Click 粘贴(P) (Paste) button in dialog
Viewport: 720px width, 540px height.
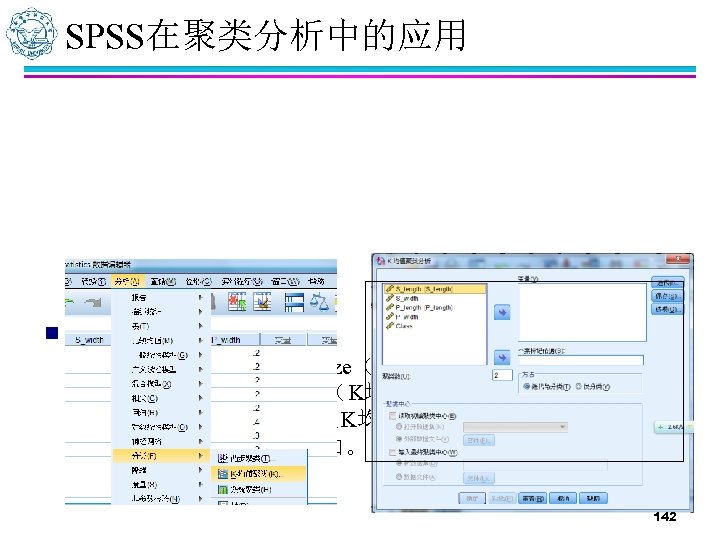[501, 498]
